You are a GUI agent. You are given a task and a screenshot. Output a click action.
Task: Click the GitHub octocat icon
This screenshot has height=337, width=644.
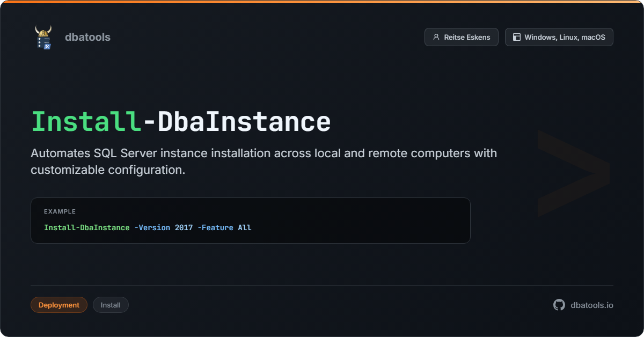pyautogui.click(x=559, y=305)
